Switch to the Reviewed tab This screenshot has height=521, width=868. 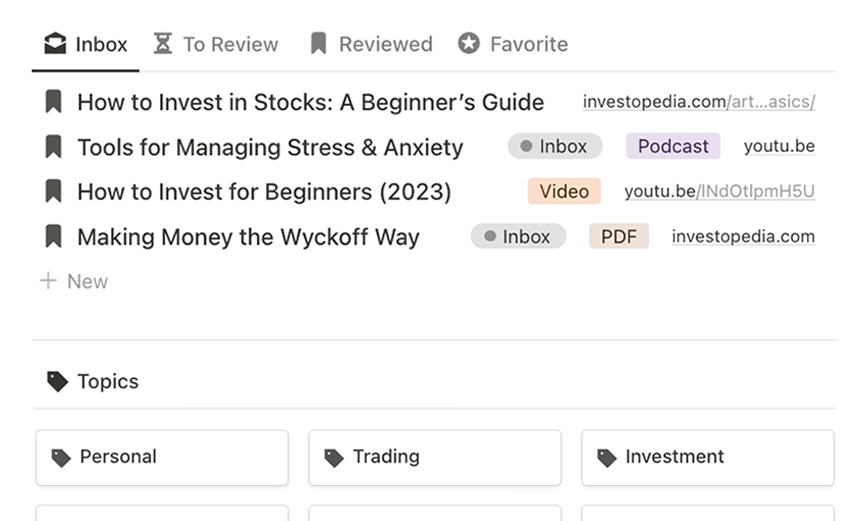[x=371, y=44]
